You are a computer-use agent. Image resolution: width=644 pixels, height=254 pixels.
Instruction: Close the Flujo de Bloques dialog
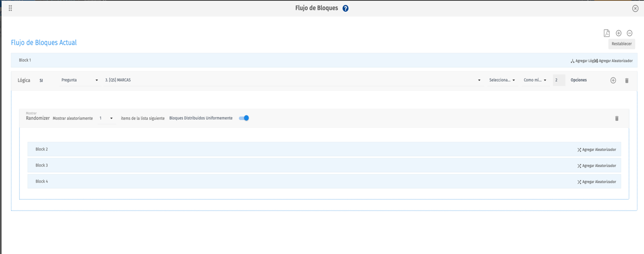[635, 9]
